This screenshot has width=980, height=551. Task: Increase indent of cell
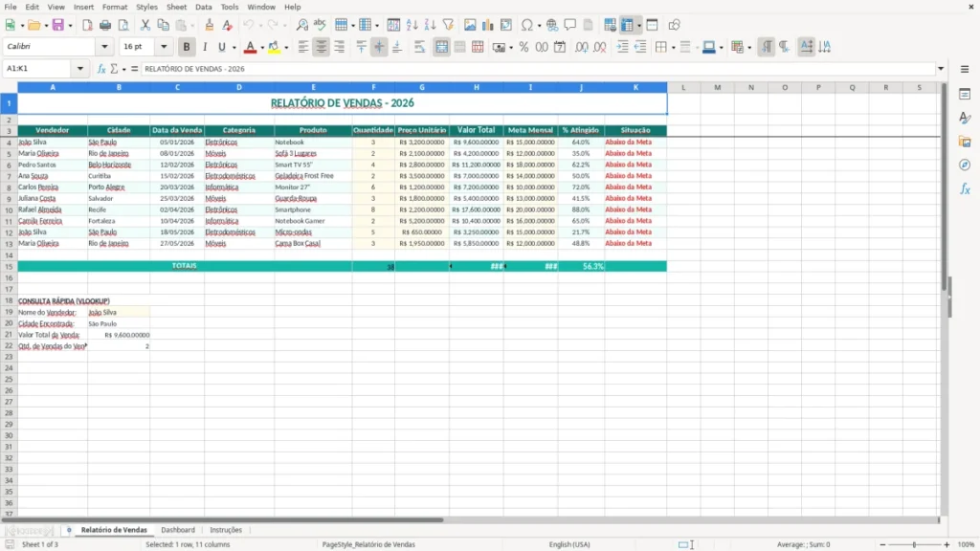tap(622, 47)
